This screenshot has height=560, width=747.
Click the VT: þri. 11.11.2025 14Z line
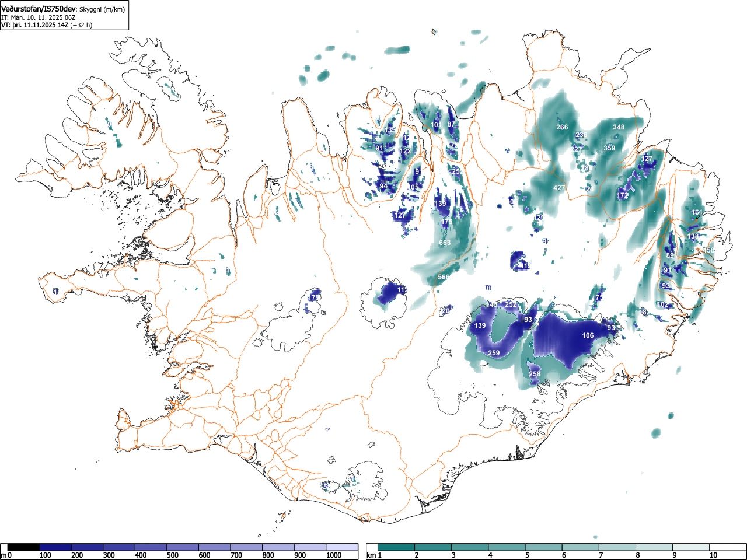pyautogui.click(x=35, y=25)
